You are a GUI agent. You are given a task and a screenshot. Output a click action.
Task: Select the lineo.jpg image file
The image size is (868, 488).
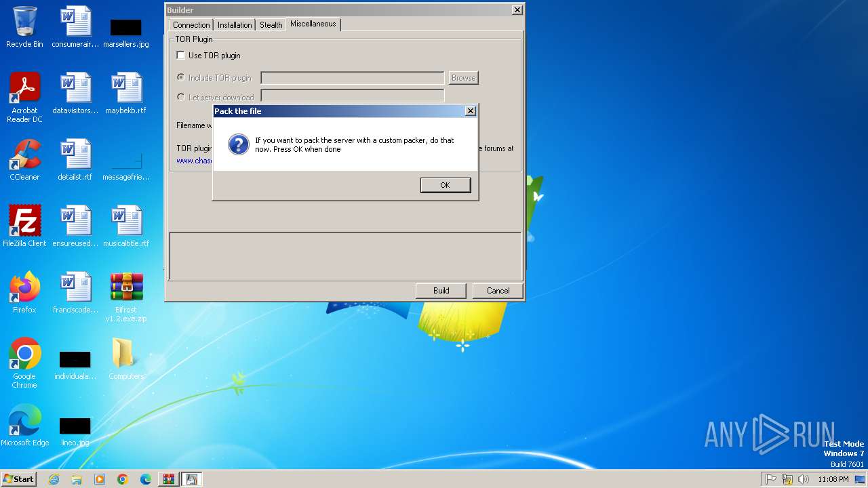click(75, 431)
